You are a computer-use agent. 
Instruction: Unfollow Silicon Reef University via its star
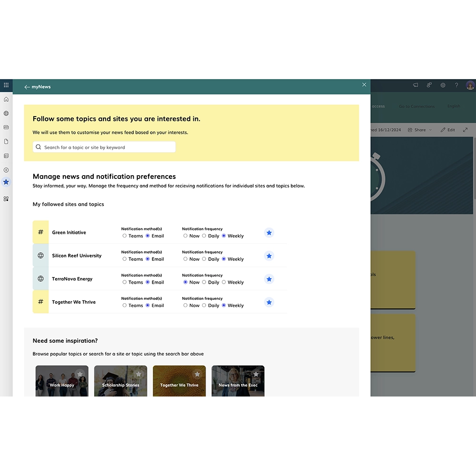[x=269, y=256]
